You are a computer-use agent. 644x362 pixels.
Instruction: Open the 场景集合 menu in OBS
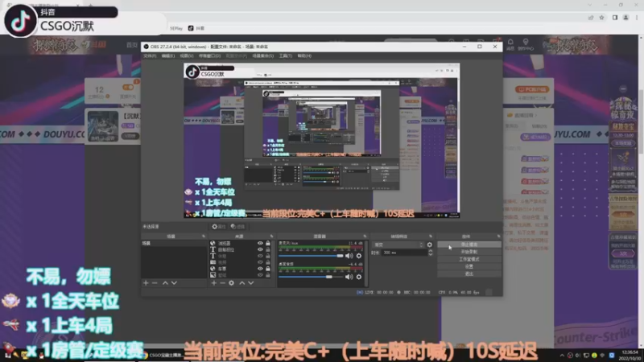pos(263,56)
